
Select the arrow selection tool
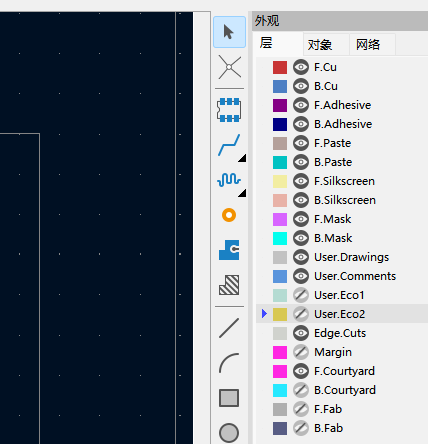click(229, 32)
